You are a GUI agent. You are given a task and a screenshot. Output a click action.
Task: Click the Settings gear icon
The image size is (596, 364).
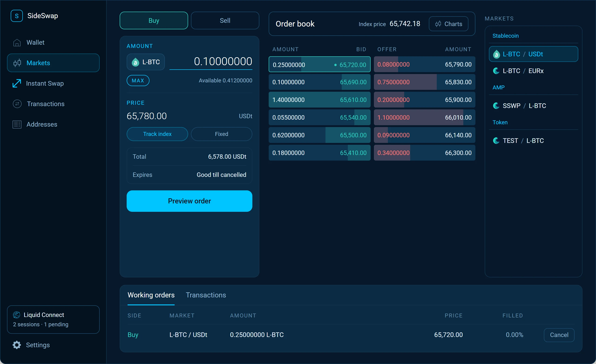click(x=17, y=345)
